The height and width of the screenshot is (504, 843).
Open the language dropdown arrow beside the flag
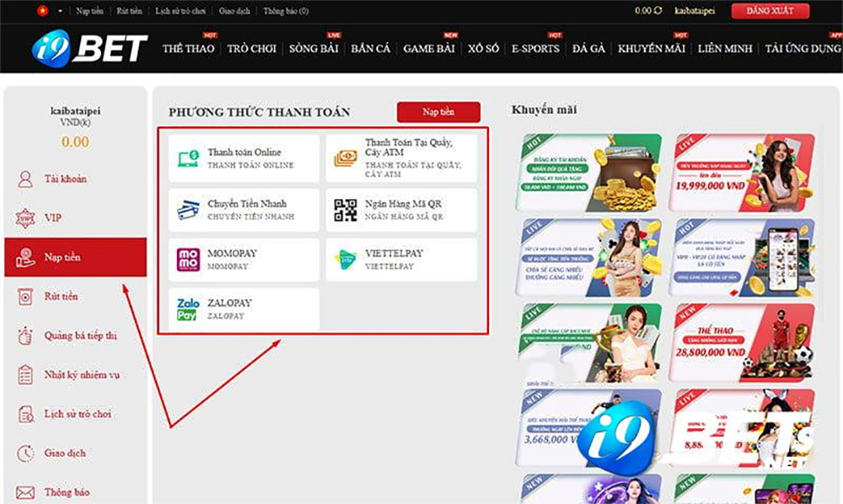(x=60, y=11)
